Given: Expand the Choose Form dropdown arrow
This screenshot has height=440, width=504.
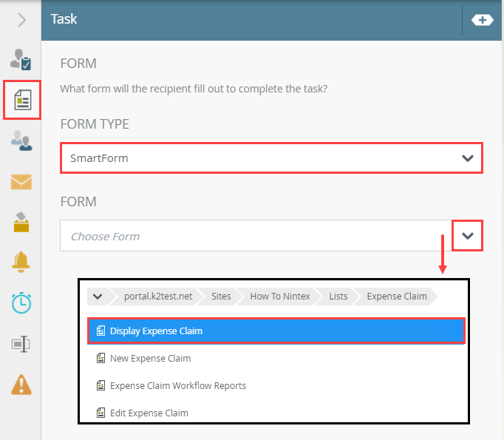Looking at the screenshot, I should tap(467, 237).
